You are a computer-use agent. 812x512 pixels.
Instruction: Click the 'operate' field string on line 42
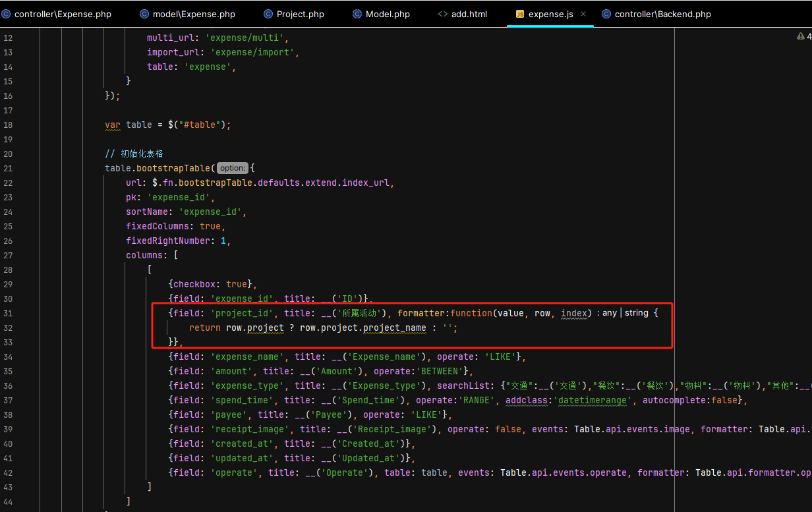point(234,472)
